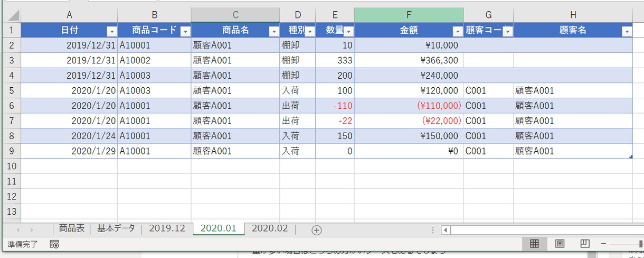The height and width of the screenshot is (258, 644).
Task: Click the select-all corner triangle
Action: pos(14,15)
